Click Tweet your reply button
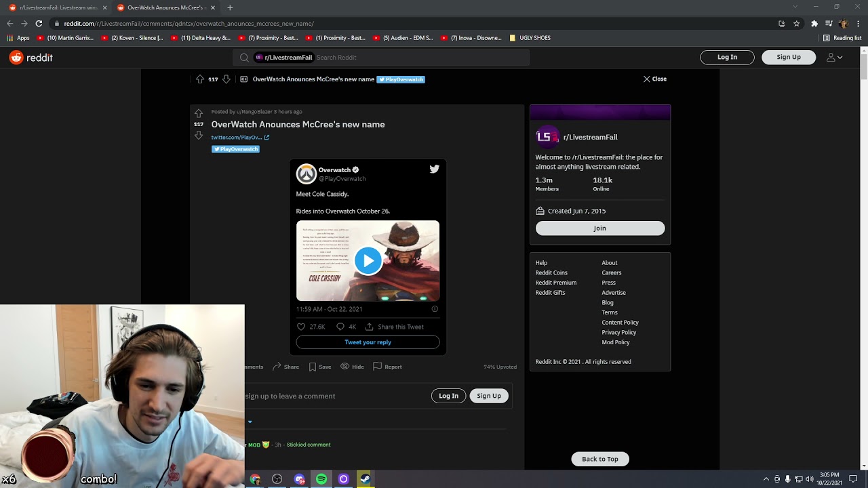Viewport: 868px width, 488px height. tap(368, 342)
